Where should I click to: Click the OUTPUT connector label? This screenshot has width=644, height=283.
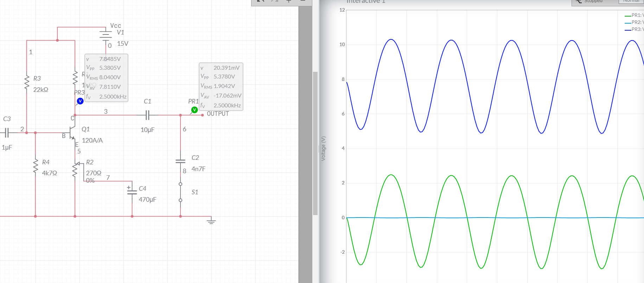[x=218, y=114]
